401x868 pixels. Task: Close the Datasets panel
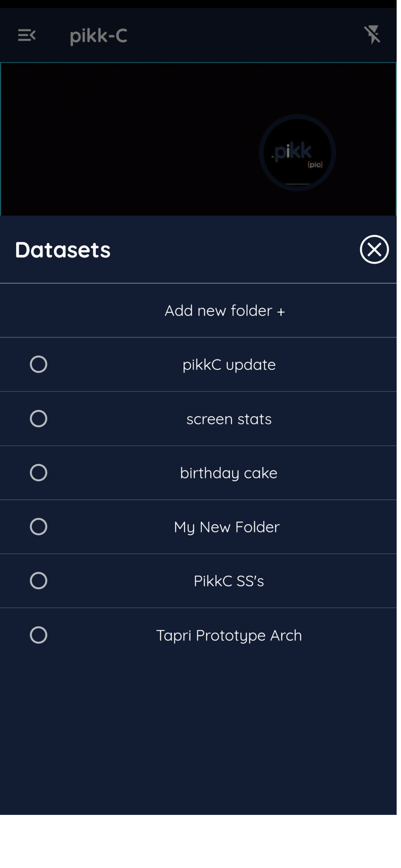[x=379, y=252]
